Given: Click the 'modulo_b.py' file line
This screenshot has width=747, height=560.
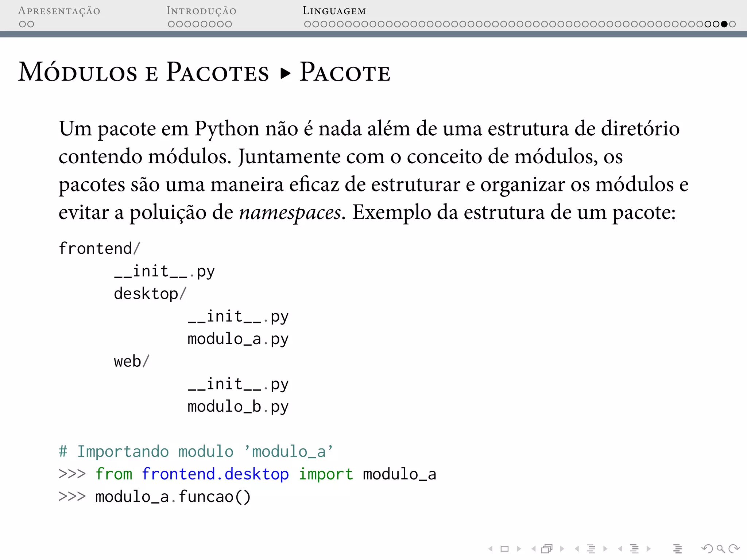Looking at the screenshot, I should pyautogui.click(x=238, y=407).
